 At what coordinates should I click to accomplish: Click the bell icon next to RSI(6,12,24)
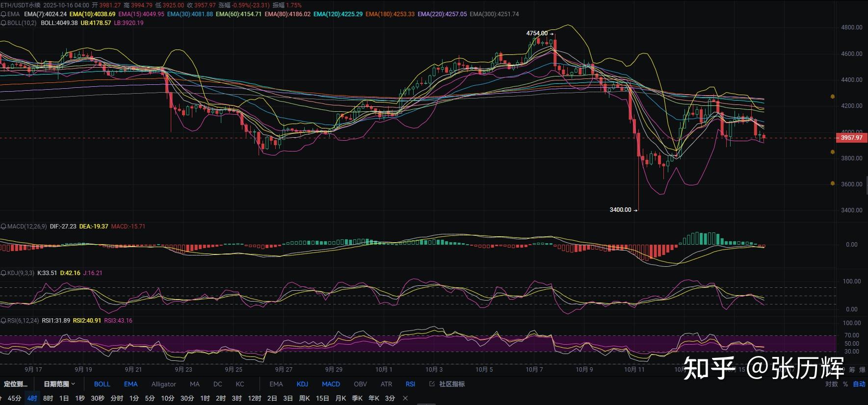(x=3, y=321)
